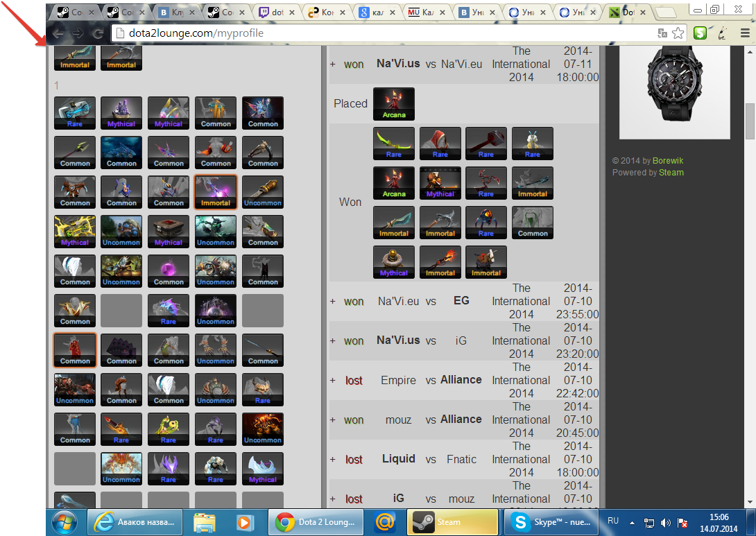Click the EG team name
756x536 pixels.
(461, 301)
